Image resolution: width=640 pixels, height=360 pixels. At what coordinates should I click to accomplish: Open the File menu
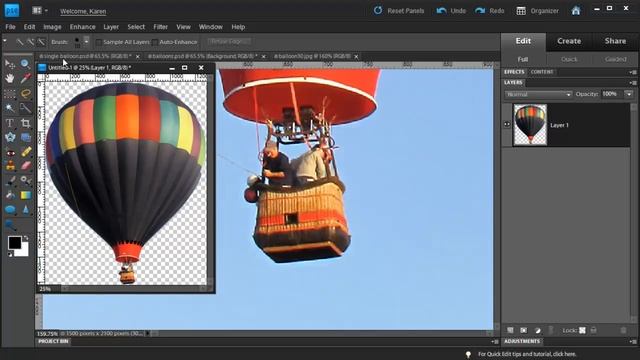10,27
